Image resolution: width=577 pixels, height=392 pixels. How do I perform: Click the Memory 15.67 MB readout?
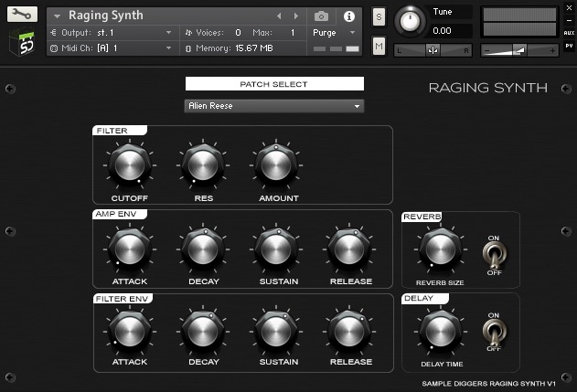pos(254,48)
